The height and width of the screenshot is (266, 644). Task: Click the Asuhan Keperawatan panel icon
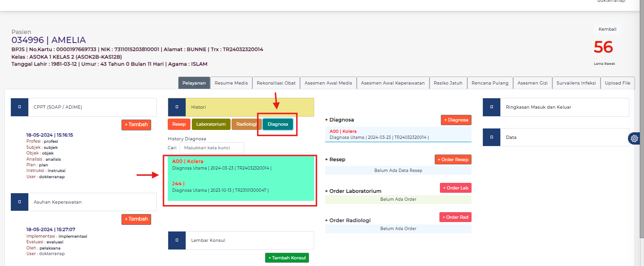coord(19,202)
